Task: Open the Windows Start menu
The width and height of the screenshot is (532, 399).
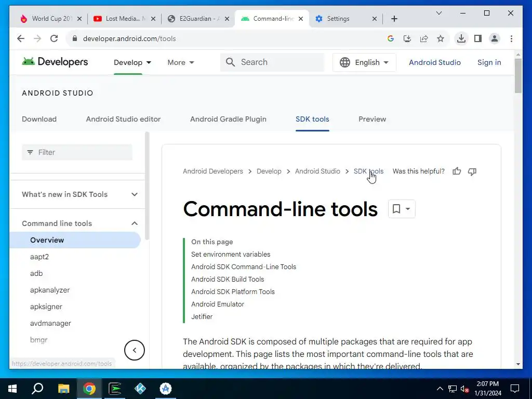Action: point(12,389)
